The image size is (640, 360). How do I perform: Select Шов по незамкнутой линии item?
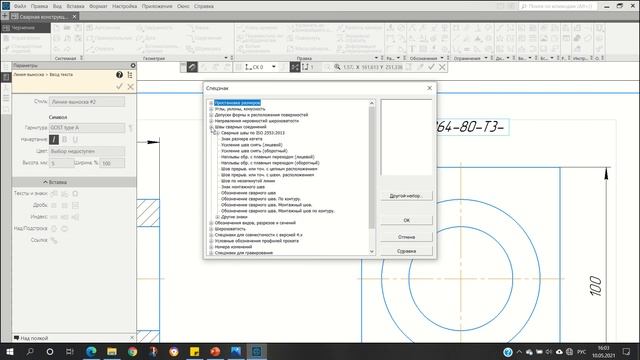click(x=248, y=181)
